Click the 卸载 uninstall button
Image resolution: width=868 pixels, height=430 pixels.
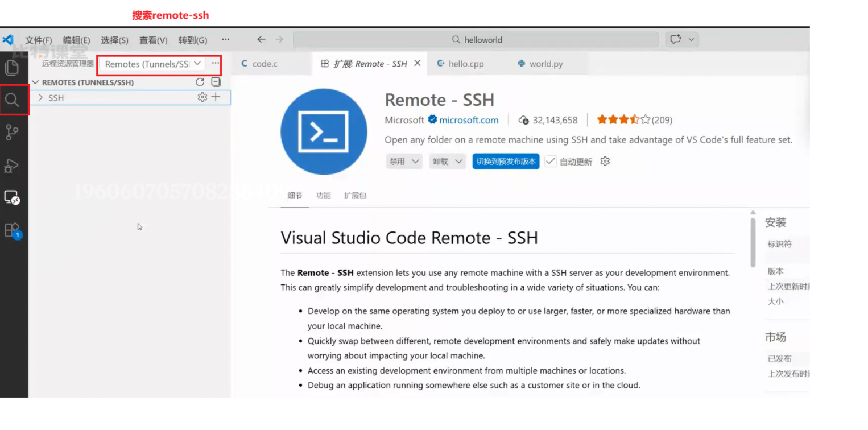440,162
